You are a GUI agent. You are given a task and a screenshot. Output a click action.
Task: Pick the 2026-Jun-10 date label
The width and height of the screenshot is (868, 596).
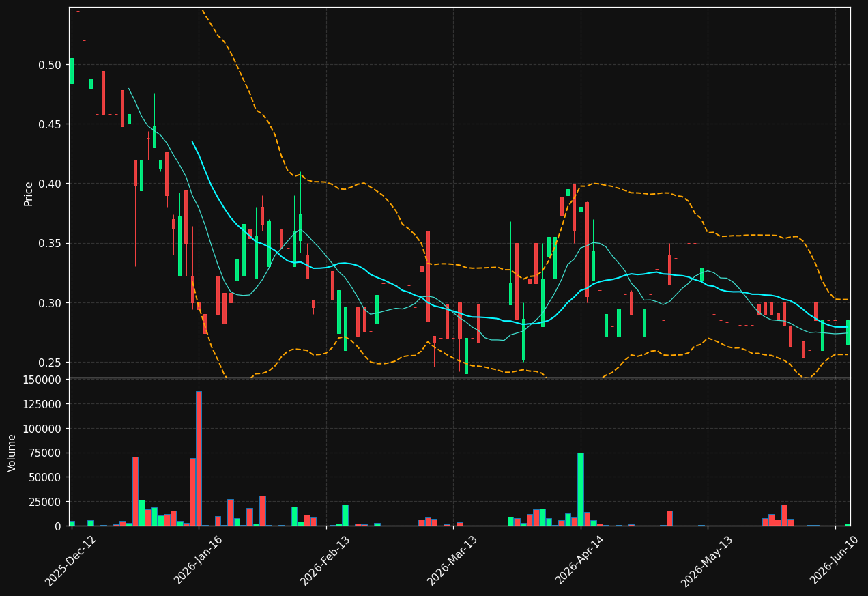click(835, 560)
